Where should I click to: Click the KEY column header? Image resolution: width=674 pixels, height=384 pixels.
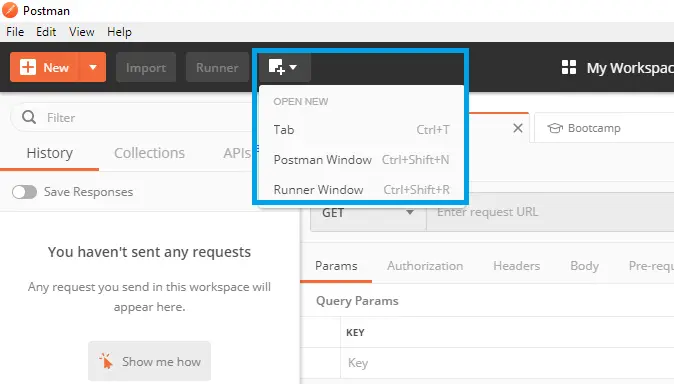tap(355, 332)
